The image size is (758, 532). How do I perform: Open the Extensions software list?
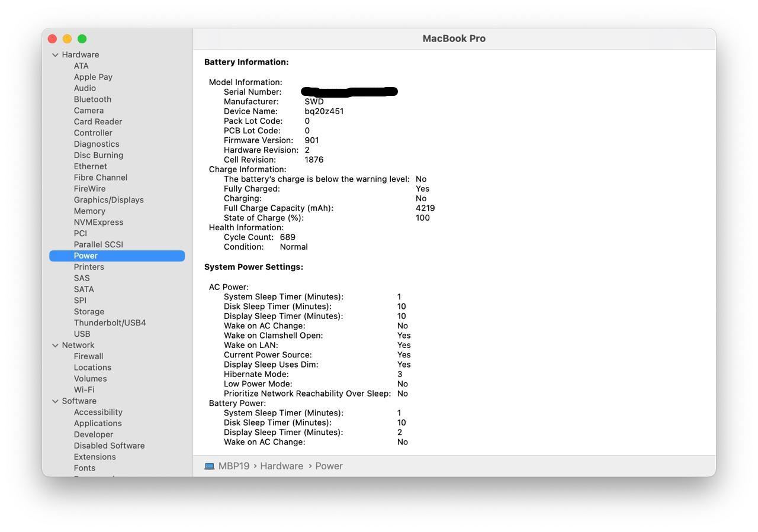[95, 457]
